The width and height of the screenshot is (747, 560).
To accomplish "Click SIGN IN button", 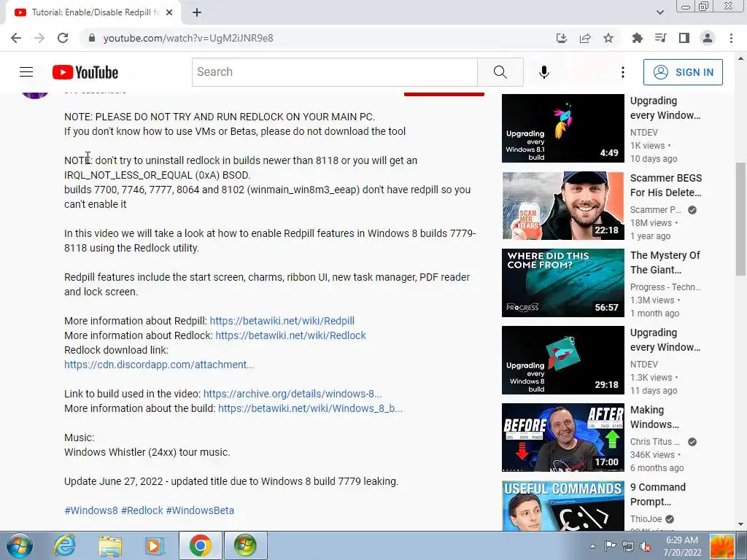I will (683, 72).
